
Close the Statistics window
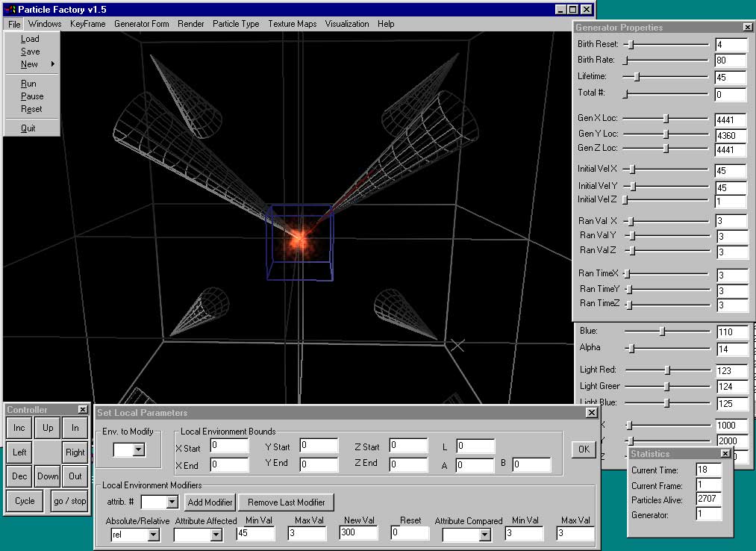tap(725, 453)
